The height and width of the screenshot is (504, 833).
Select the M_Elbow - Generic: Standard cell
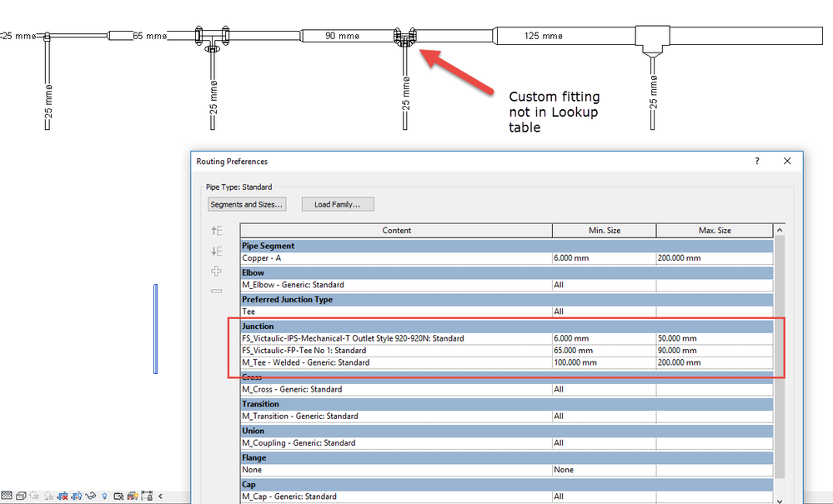pos(396,284)
